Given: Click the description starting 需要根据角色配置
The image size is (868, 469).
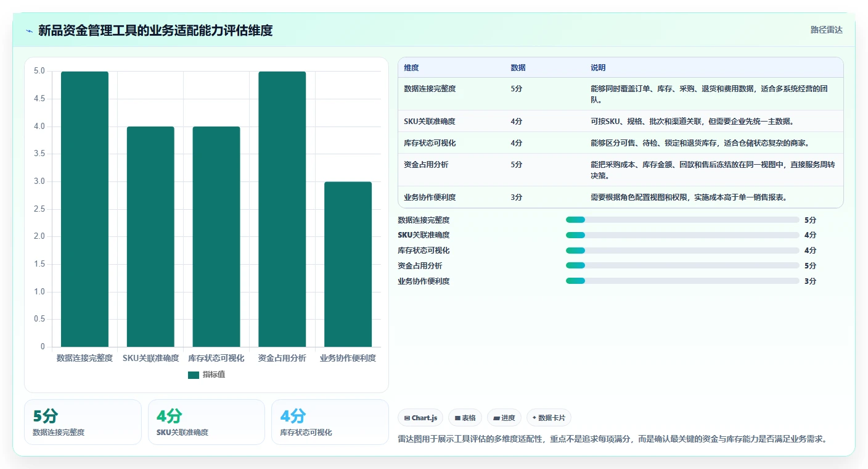Looking at the screenshot, I should [x=689, y=197].
